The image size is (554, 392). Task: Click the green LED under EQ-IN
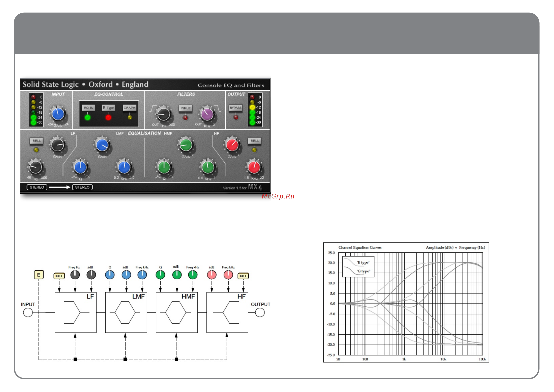[x=88, y=118]
